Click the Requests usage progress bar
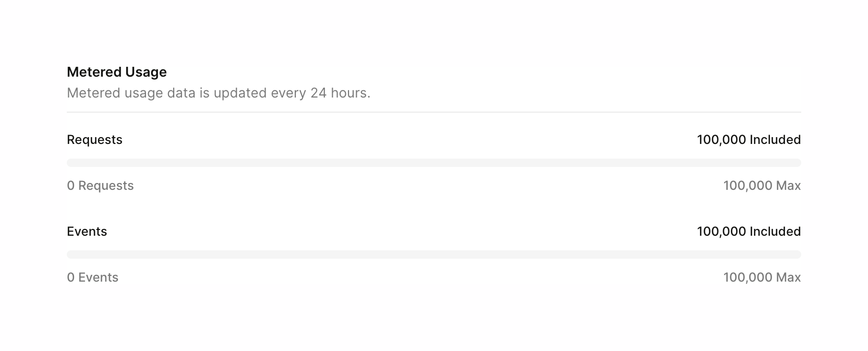The height and width of the screenshot is (351, 868). tap(433, 163)
